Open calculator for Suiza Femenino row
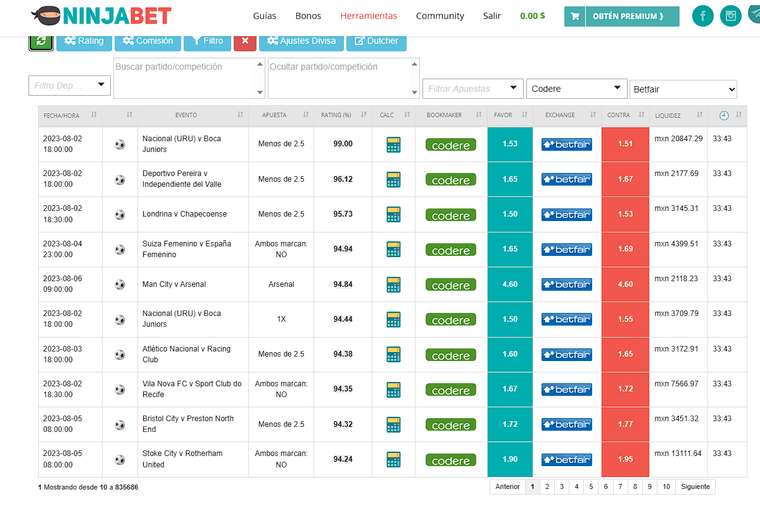 click(x=393, y=249)
